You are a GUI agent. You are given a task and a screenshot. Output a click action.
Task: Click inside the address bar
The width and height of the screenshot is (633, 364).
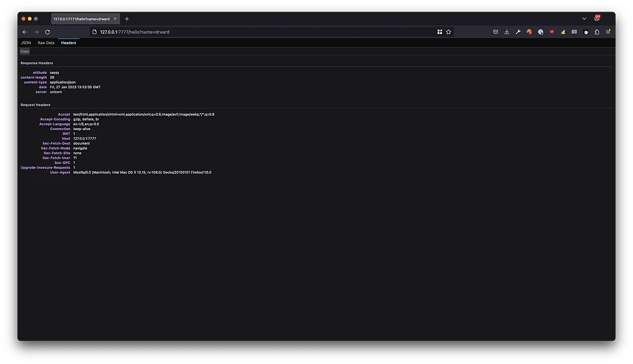[218, 32]
